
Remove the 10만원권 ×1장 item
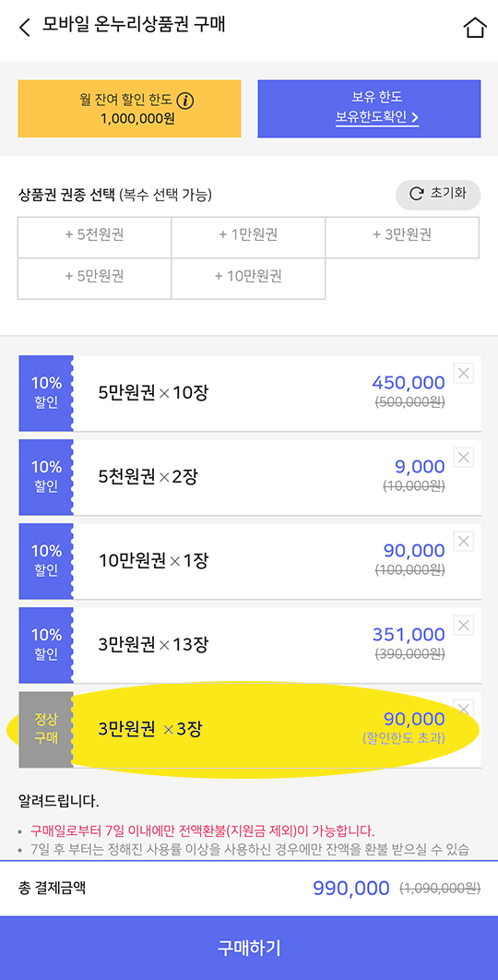point(464,541)
